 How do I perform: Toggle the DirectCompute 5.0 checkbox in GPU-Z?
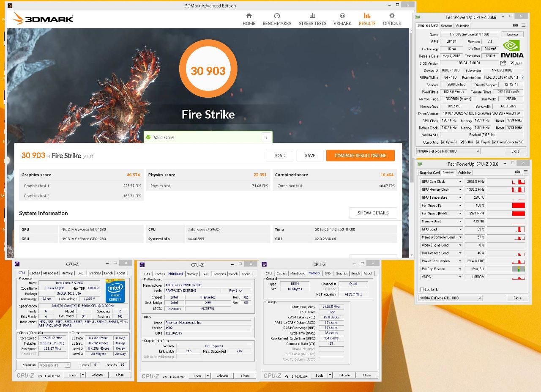494,142
